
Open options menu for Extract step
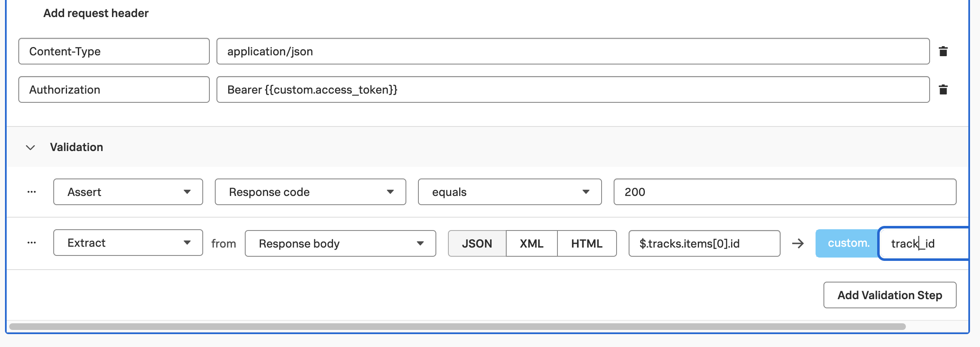(x=32, y=243)
